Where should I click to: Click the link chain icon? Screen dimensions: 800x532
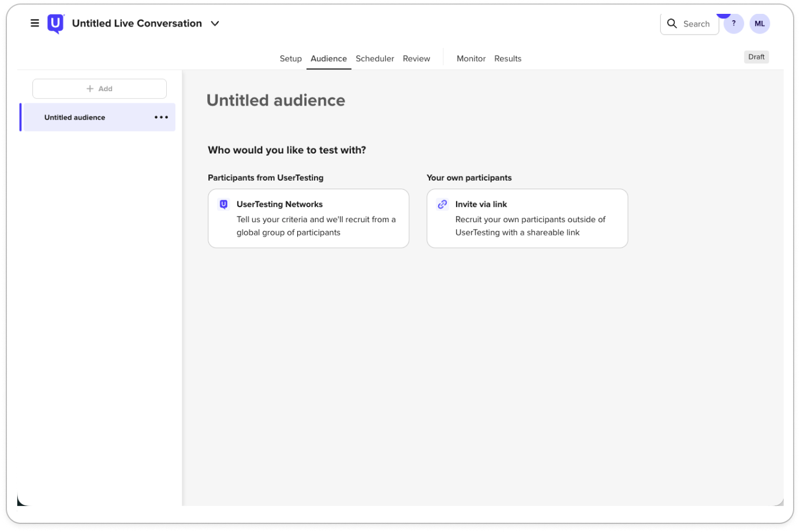tap(442, 204)
